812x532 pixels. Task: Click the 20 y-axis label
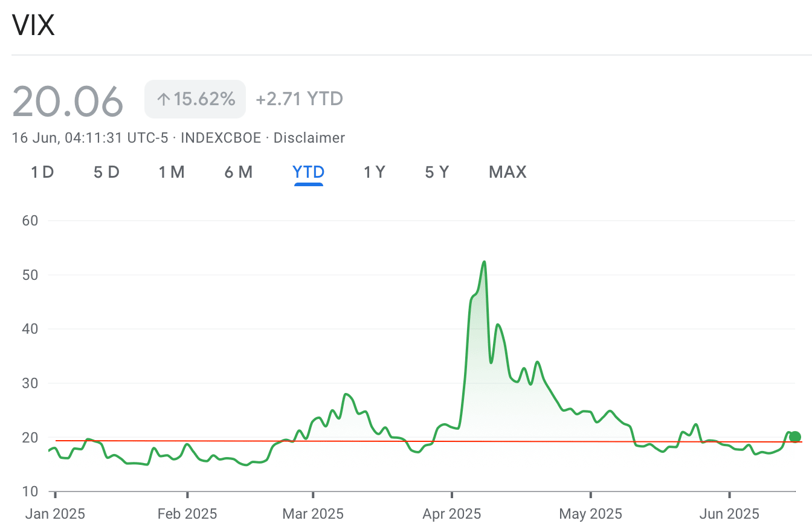click(30, 438)
